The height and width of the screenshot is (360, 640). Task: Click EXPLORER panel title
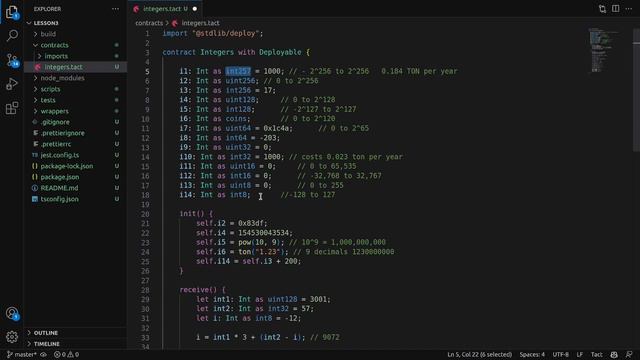click(47, 9)
